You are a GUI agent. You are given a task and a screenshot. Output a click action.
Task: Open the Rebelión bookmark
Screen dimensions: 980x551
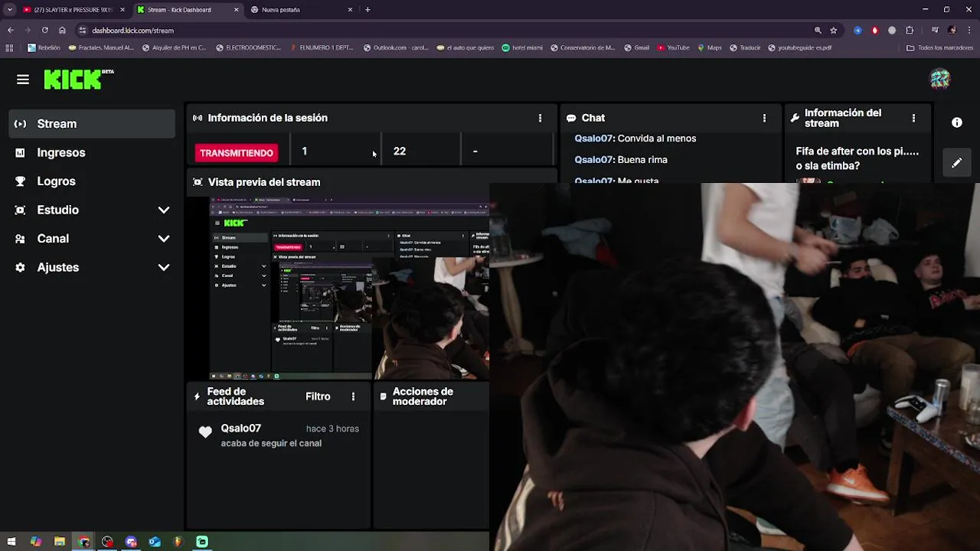pyautogui.click(x=44, y=47)
